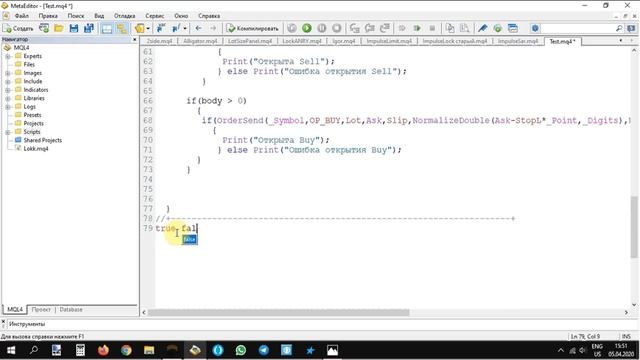Expand the Indicators folder
The image size is (640, 360).
click(x=8, y=90)
